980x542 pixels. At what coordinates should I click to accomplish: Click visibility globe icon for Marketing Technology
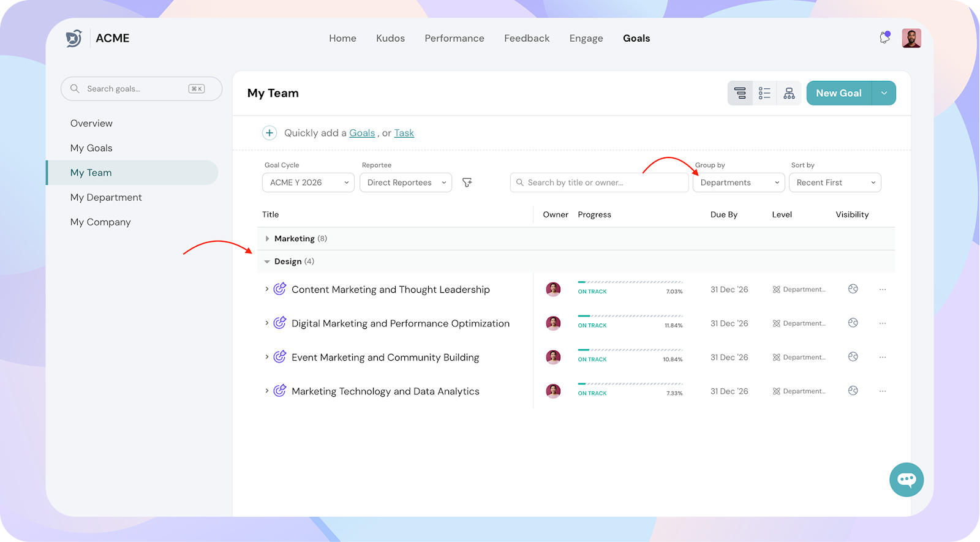click(x=853, y=391)
